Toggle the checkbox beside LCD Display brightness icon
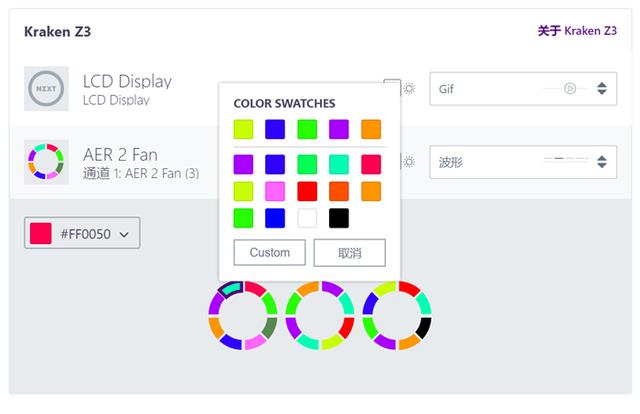This screenshot has width=640, height=414. tap(392, 84)
